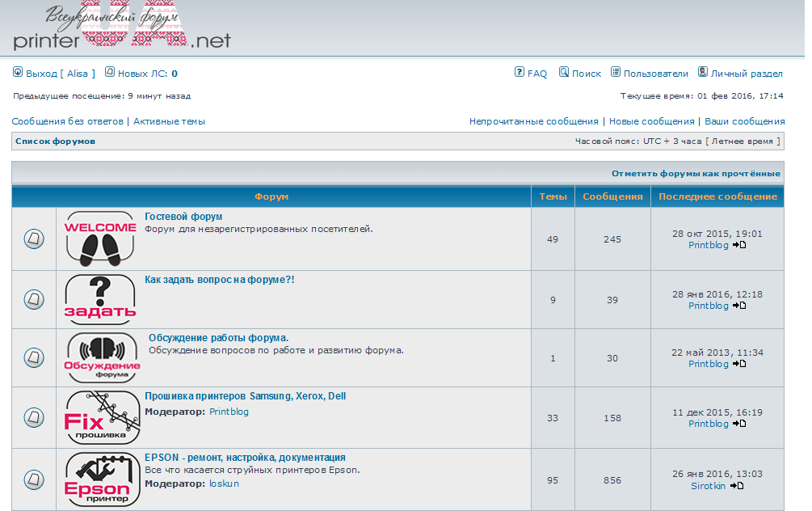This screenshot has height=511, width=812.
Task: Open Printblog author link dated 22 май 2013
Action: pos(709,364)
